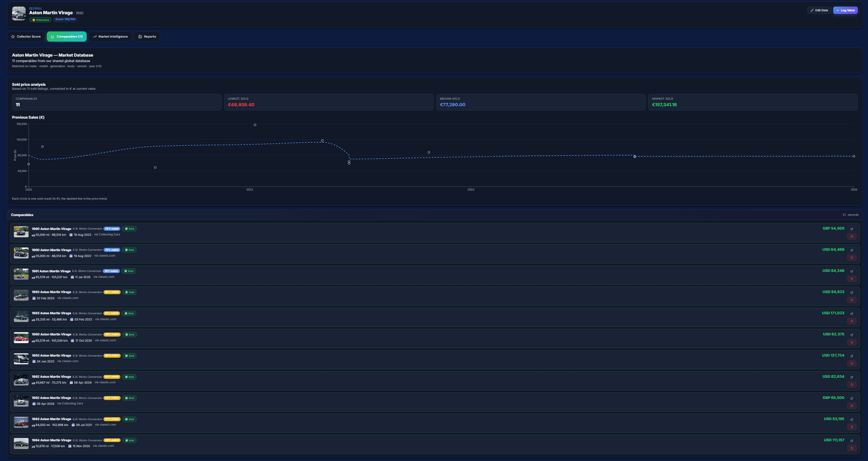This screenshot has height=461, width=868.
Task: Open thumbnail of the GBP 54,500 listing
Action: pos(21,232)
